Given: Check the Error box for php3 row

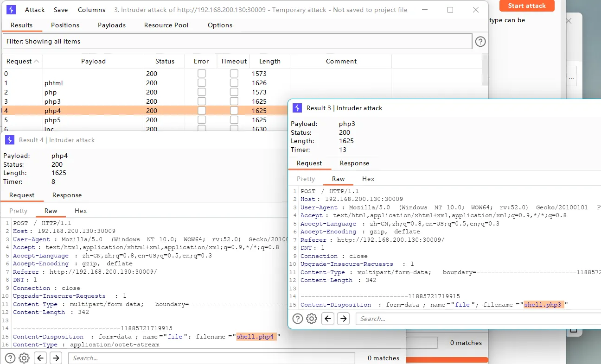Looking at the screenshot, I should tap(202, 101).
